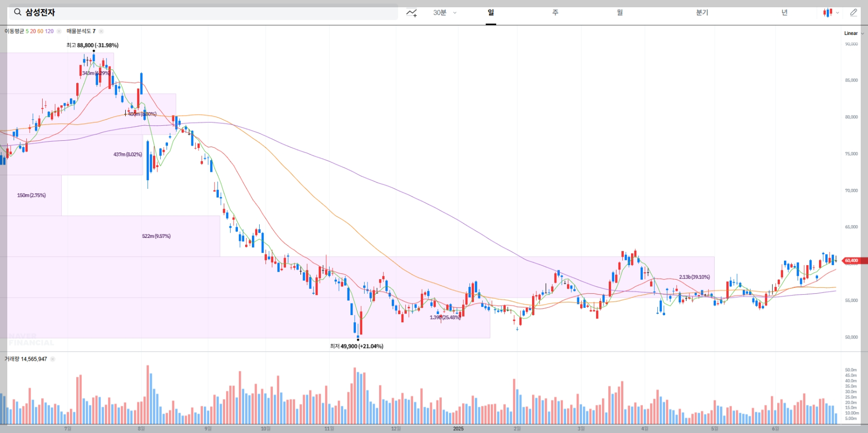
Task: Open 이동평균 5 20 60 120 settings
Action: pyautogui.click(x=29, y=31)
